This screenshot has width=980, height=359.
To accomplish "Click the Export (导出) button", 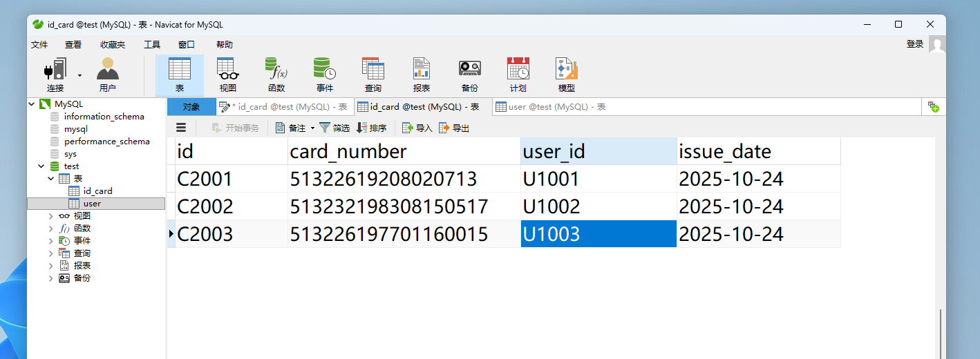I will click(x=454, y=128).
